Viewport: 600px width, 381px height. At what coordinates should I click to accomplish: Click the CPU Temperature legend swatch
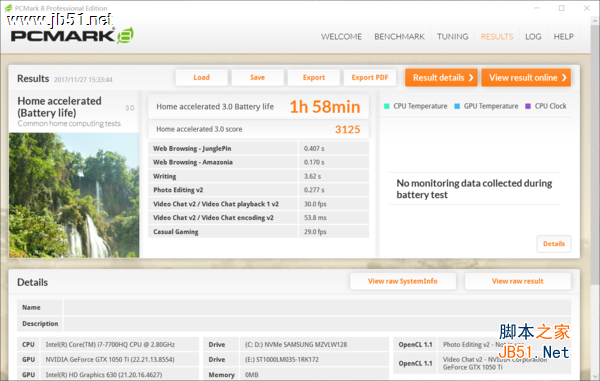point(386,106)
